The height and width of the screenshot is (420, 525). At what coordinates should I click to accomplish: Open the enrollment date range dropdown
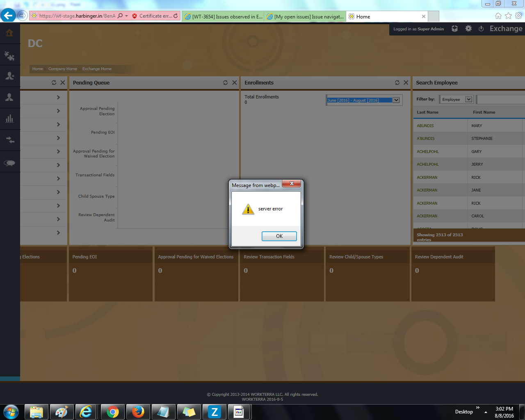[396, 100]
